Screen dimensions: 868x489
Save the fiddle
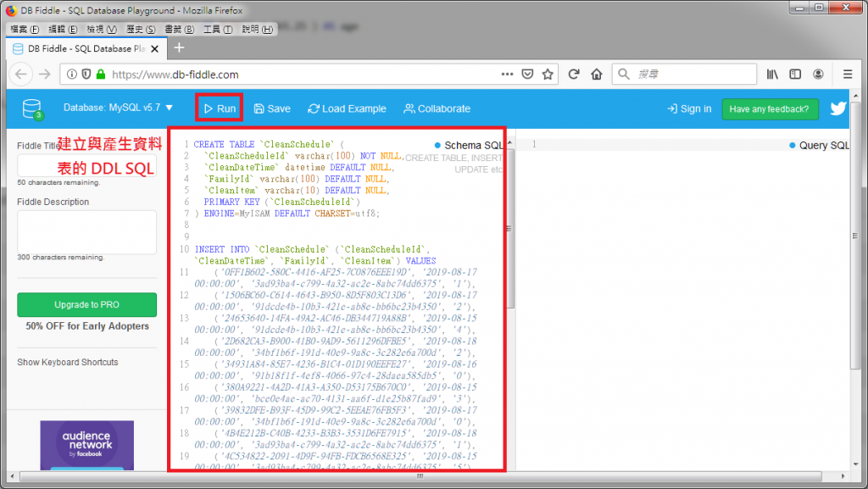click(x=272, y=108)
